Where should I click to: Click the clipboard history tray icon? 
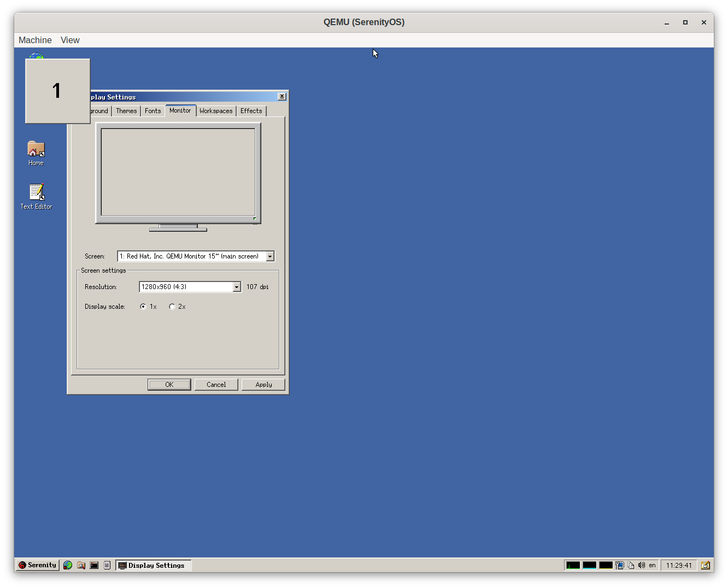pos(631,565)
